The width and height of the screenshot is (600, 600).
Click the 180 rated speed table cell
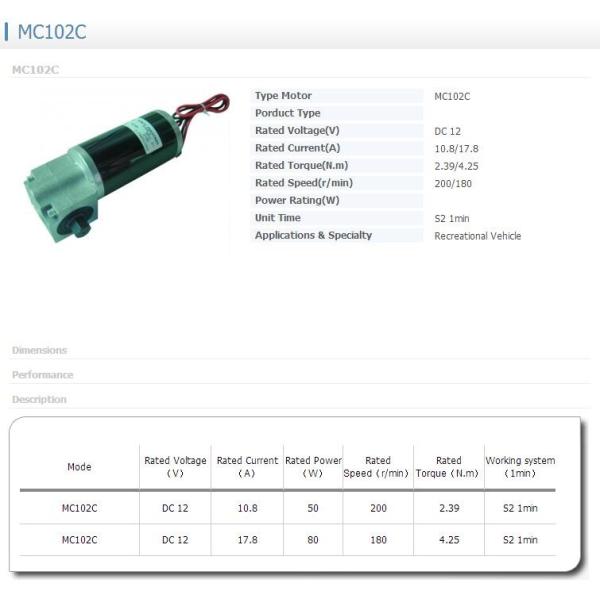[x=378, y=540]
